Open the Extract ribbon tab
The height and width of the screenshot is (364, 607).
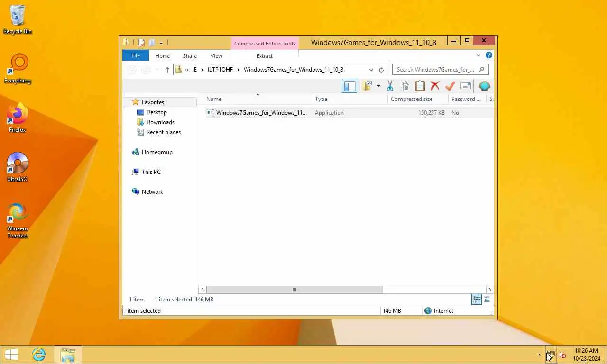265,56
